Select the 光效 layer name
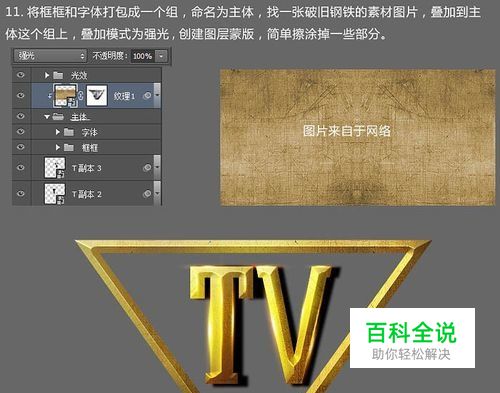This screenshot has height=393, width=500. click(79, 76)
